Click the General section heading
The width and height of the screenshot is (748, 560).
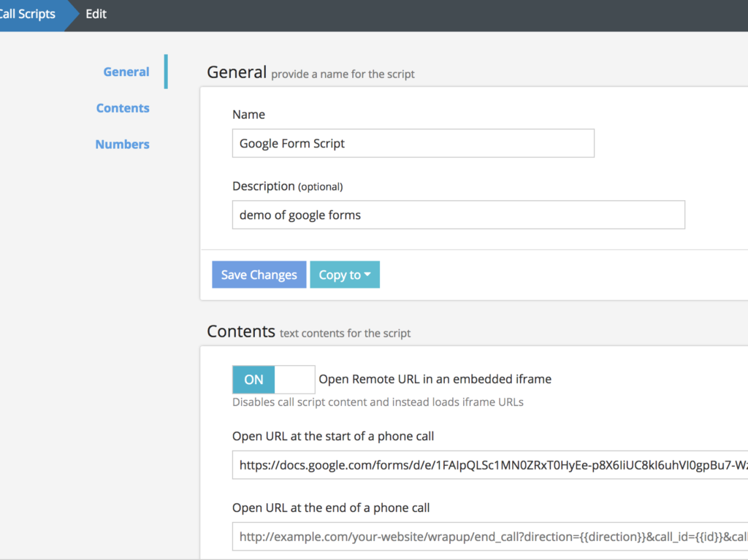[237, 72]
